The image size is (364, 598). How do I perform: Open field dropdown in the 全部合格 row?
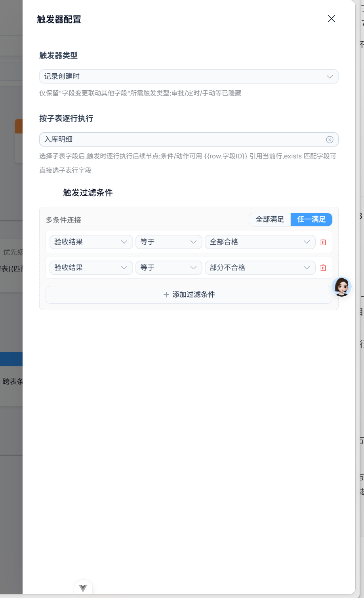tap(91, 242)
